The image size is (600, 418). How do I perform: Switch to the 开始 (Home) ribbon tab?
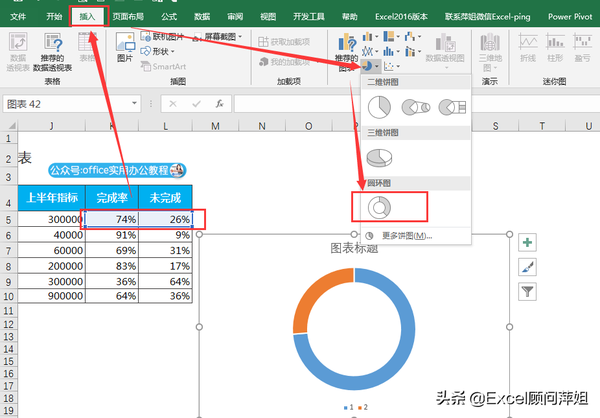(54, 16)
